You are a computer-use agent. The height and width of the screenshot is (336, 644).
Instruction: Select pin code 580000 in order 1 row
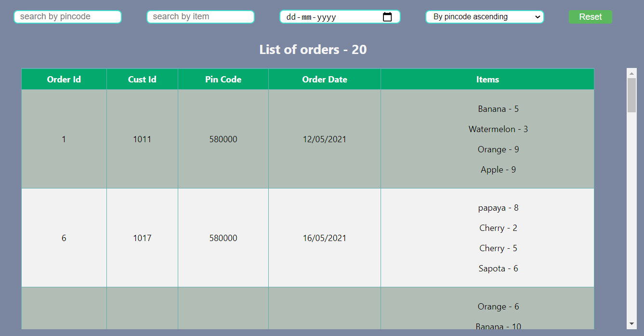click(223, 139)
